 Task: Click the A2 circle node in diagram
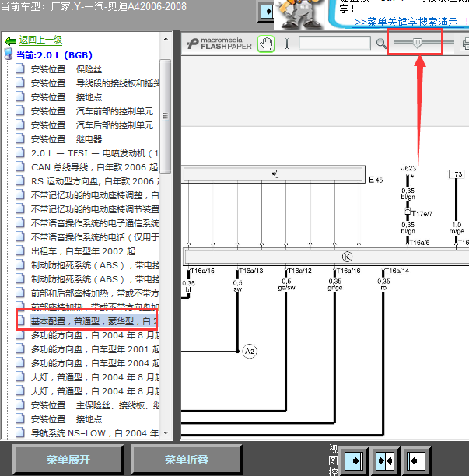tap(250, 352)
